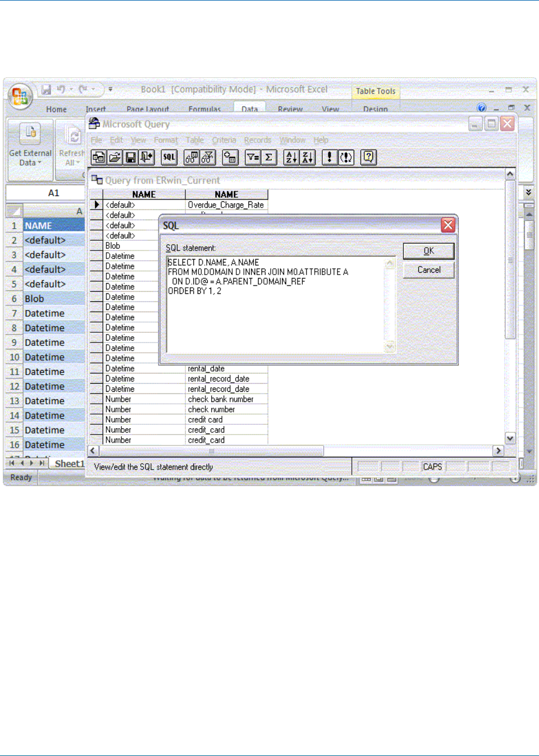Click the Open Query folder icon

(114, 157)
